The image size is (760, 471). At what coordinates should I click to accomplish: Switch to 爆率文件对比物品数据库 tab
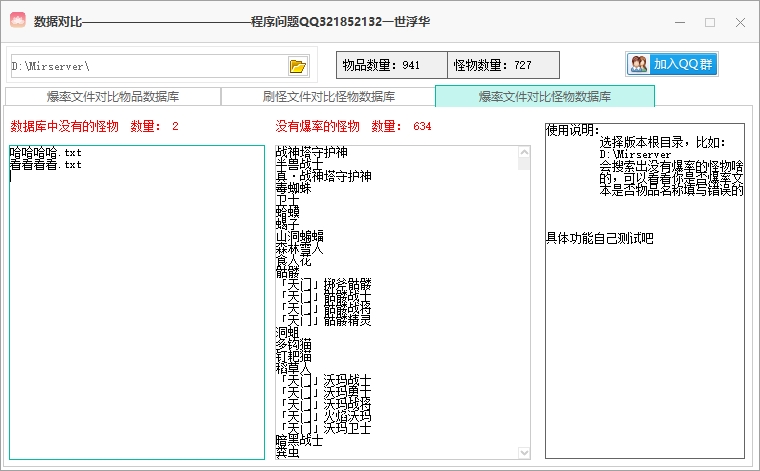[112, 96]
